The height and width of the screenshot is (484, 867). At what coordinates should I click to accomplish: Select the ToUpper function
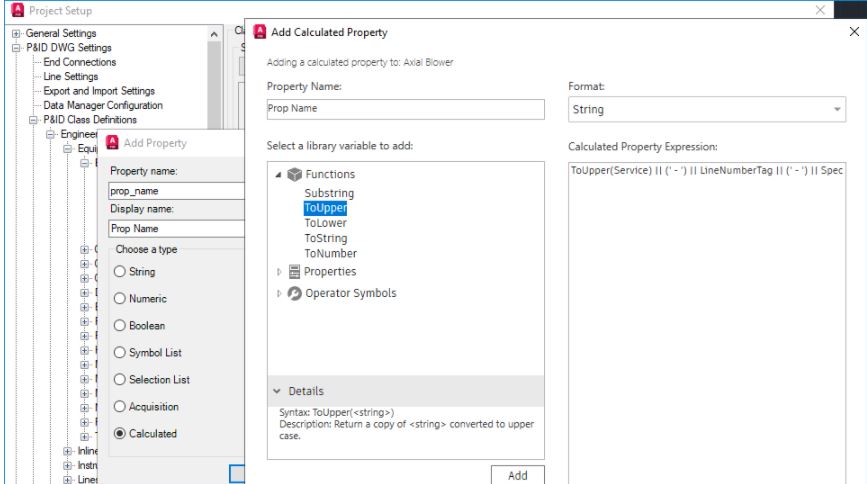pyautogui.click(x=326, y=208)
